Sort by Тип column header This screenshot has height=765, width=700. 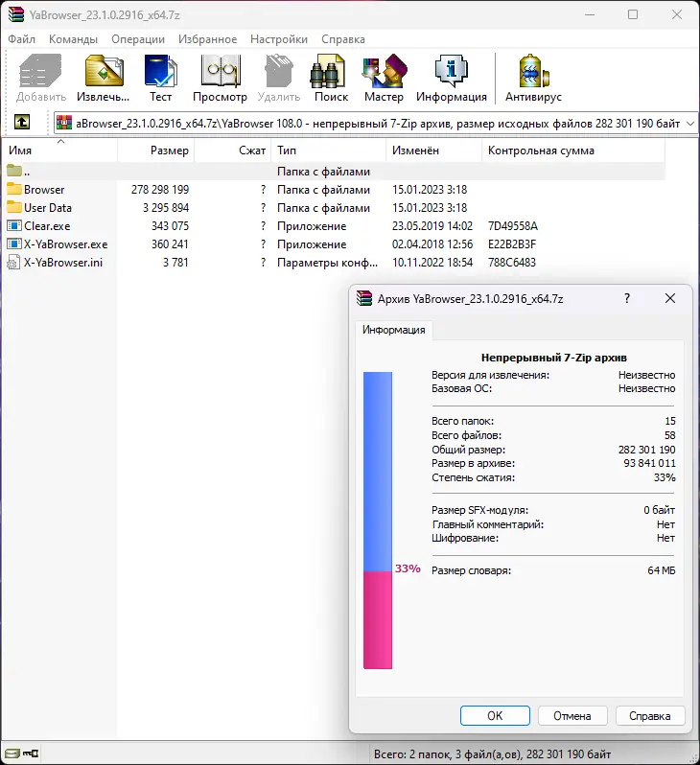(329, 151)
